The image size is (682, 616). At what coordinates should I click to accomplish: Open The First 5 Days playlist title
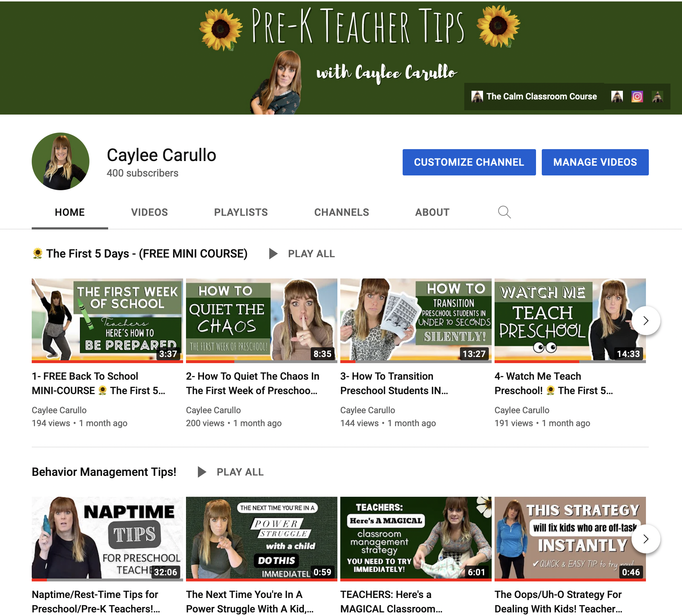click(x=140, y=254)
